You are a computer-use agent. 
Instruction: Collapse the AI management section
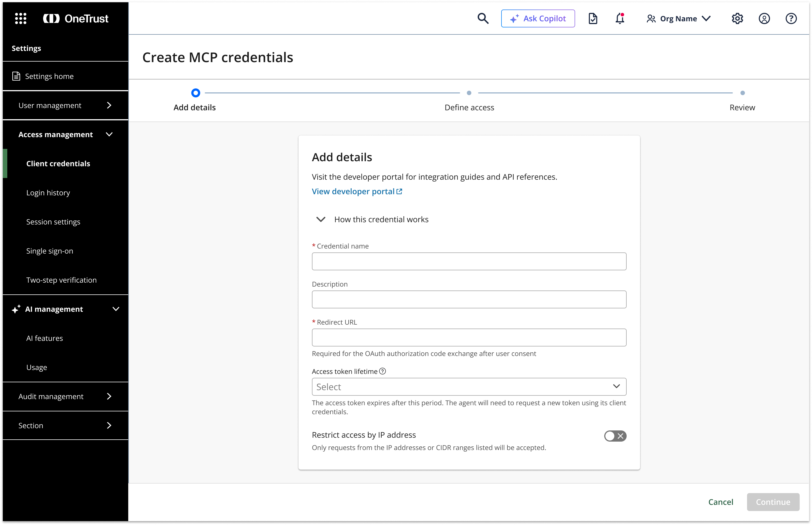point(66,309)
